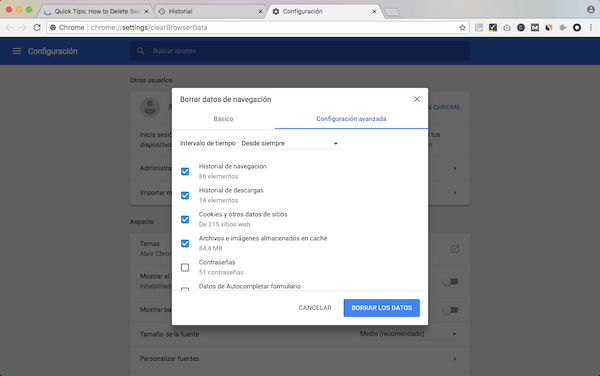Expand the Administrar row arrow
Viewport: 600px width, 376px height.
[455, 168]
